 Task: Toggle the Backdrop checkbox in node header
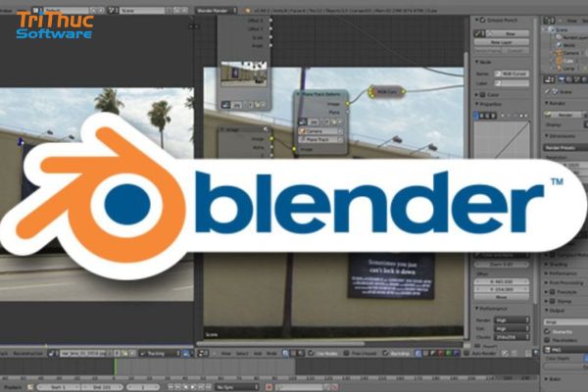pos(385,354)
